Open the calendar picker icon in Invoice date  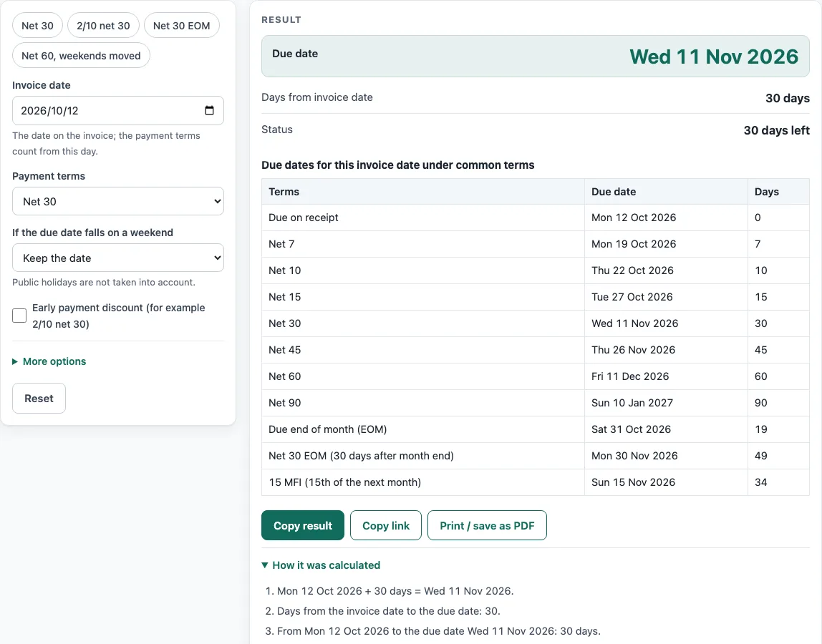(x=209, y=111)
